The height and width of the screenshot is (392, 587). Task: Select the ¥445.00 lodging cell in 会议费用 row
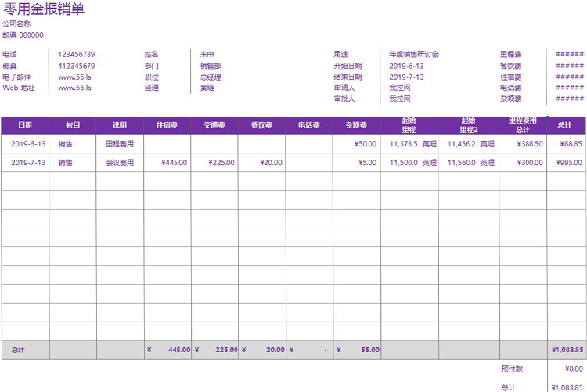point(167,163)
